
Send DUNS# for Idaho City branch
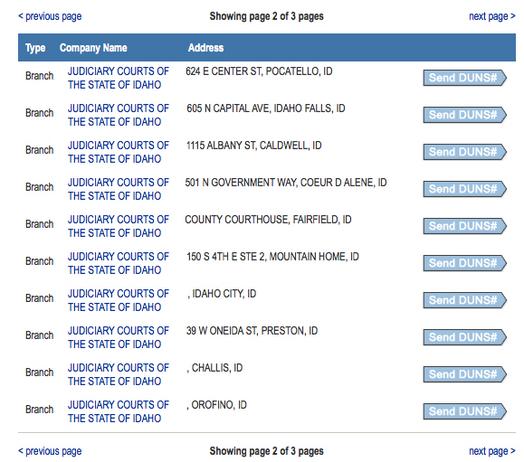(465, 301)
